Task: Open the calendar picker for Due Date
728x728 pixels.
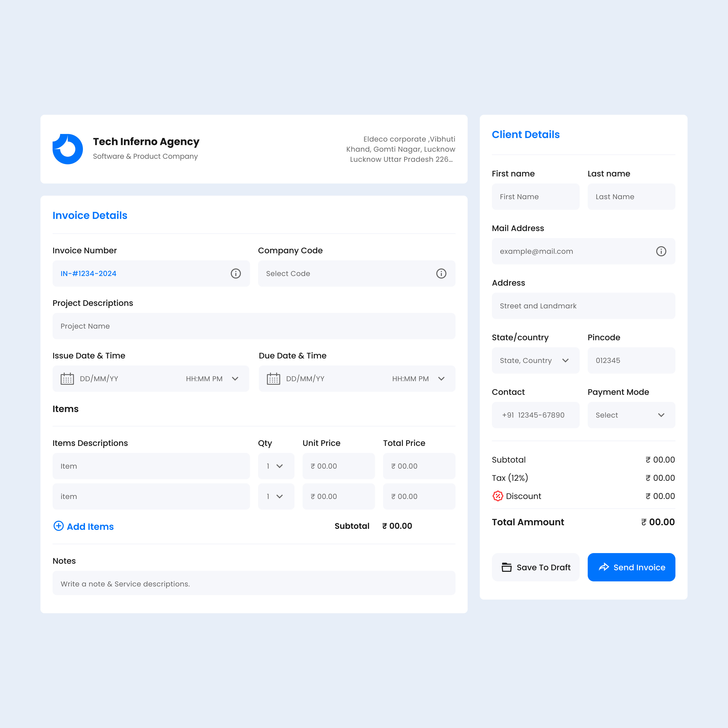Action: [274, 379]
